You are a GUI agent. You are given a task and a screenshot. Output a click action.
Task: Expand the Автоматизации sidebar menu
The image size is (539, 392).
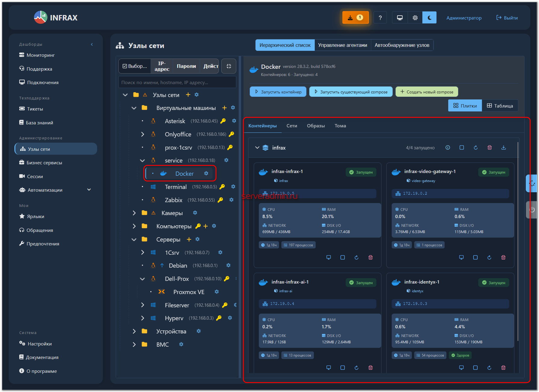89,190
